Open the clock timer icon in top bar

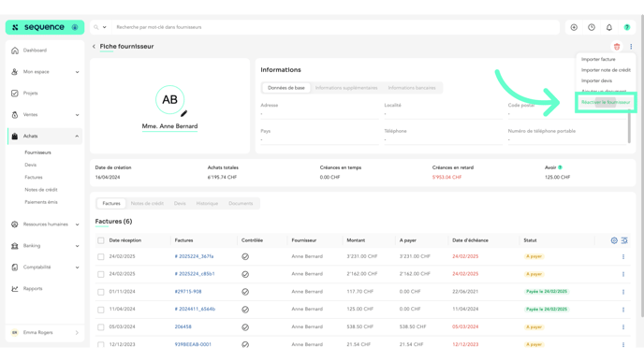tap(592, 27)
